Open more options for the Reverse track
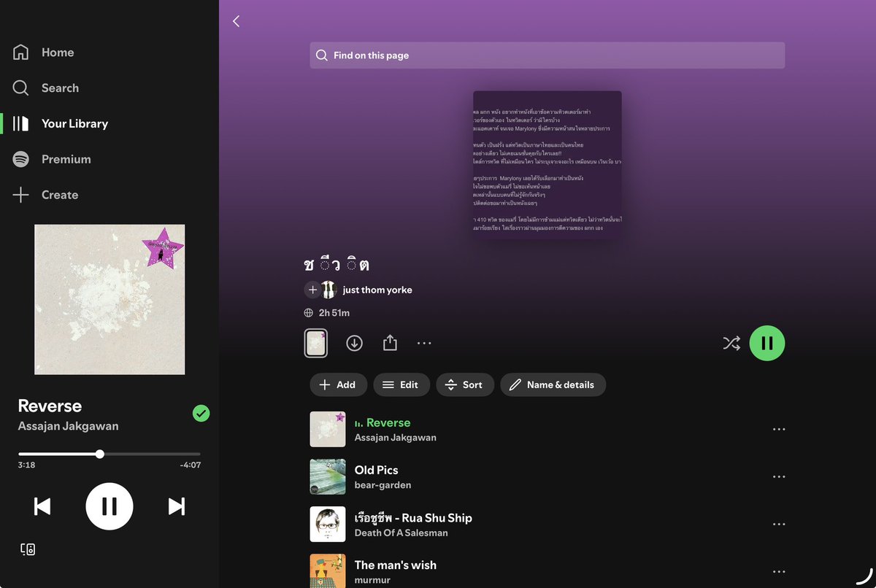Image resolution: width=876 pixels, height=588 pixels. [779, 429]
